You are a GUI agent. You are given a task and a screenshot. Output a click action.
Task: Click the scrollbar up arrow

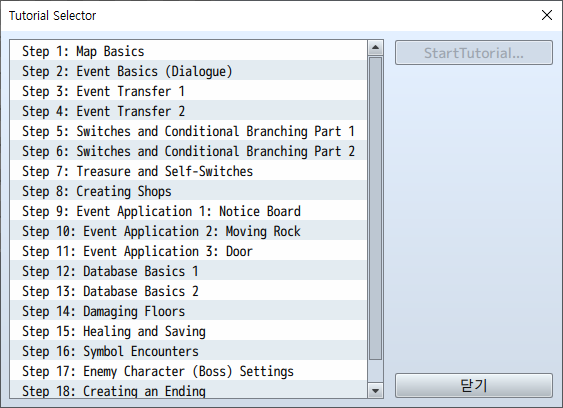pyautogui.click(x=376, y=47)
